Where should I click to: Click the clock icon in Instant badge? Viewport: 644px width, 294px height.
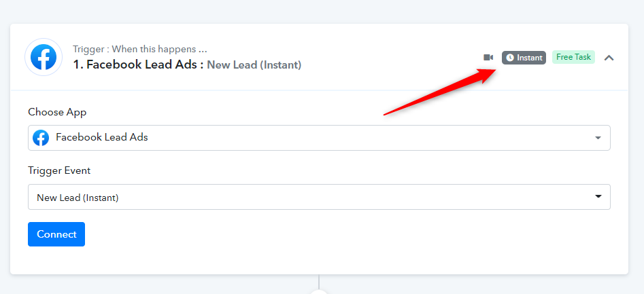click(x=510, y=58)
